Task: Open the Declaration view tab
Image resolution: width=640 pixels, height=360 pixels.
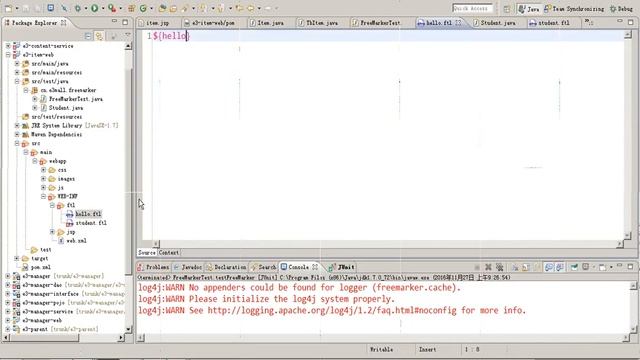Action: (227, 267)
